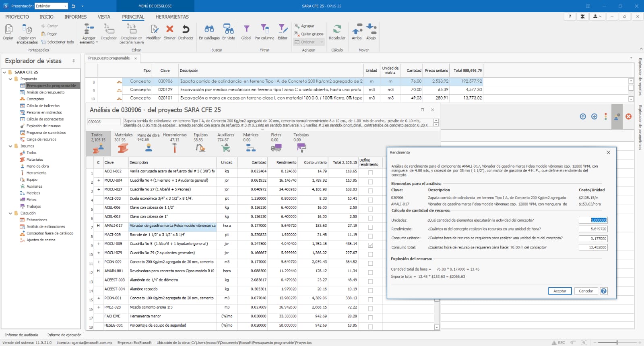Click the Unidades input field
The width and height of the screenshot is (644, 346).
click(593, 220)
